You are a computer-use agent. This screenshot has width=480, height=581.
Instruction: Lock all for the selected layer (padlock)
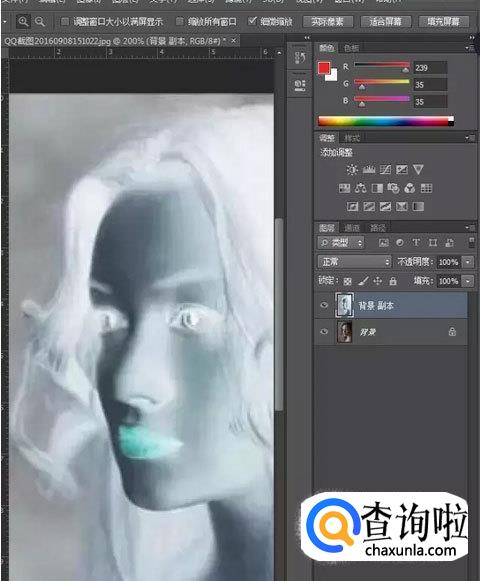(393, 281)
